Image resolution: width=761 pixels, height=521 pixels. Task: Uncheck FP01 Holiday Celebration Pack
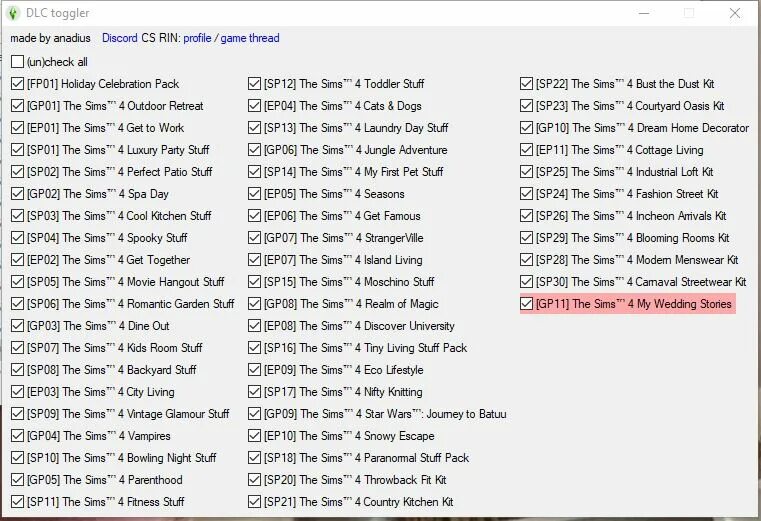click(x=17, y=84)
